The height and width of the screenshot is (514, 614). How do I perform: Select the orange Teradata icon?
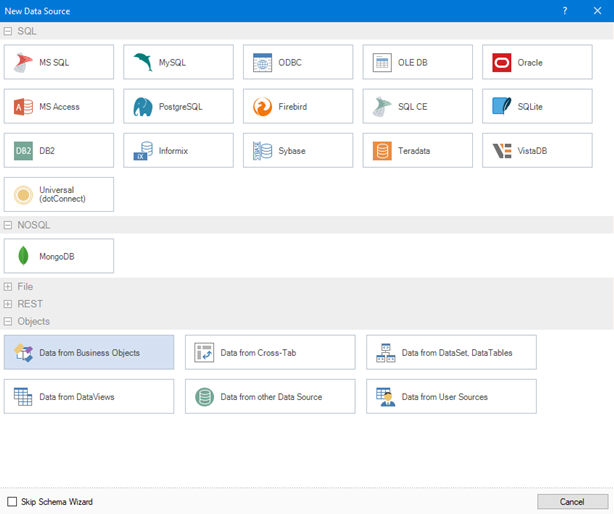382,151
